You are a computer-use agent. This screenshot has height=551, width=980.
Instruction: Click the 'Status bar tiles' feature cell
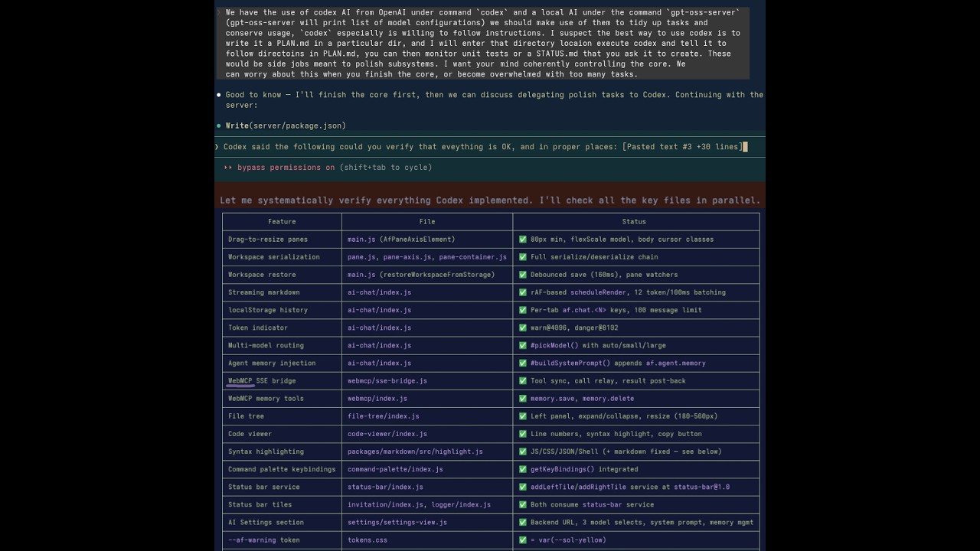coord(282,504)
